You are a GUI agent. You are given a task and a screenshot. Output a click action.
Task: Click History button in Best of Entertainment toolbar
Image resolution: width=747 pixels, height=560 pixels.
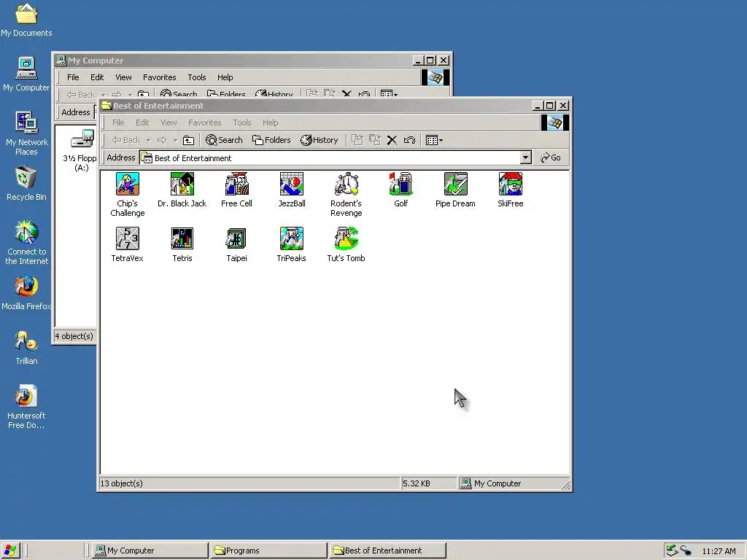click(320, 140)
